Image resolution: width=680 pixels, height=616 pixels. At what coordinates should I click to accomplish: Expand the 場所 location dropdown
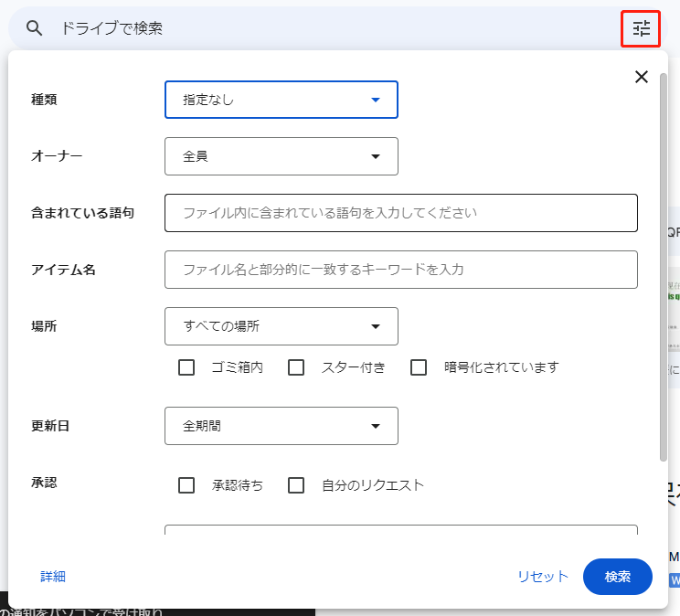click(282, 326)
